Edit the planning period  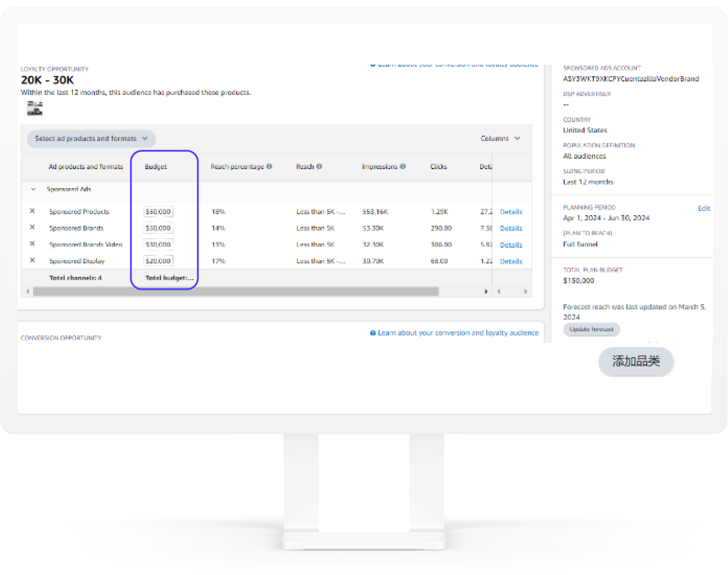[704, 208]
